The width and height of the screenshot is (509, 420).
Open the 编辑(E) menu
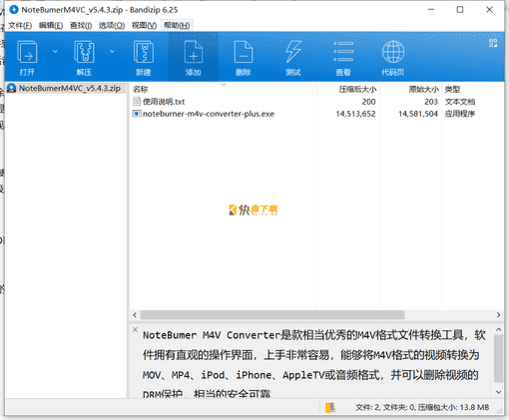coord(51,25)
